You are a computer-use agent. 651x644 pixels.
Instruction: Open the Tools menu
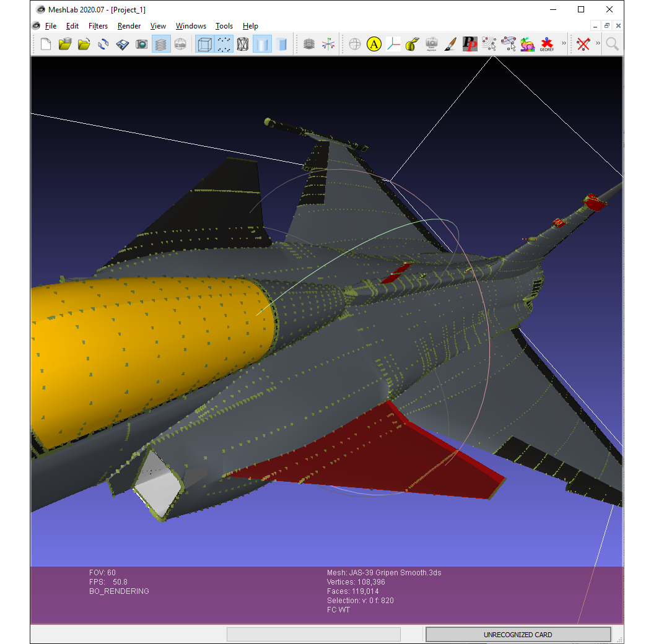(x=224, y=26)
